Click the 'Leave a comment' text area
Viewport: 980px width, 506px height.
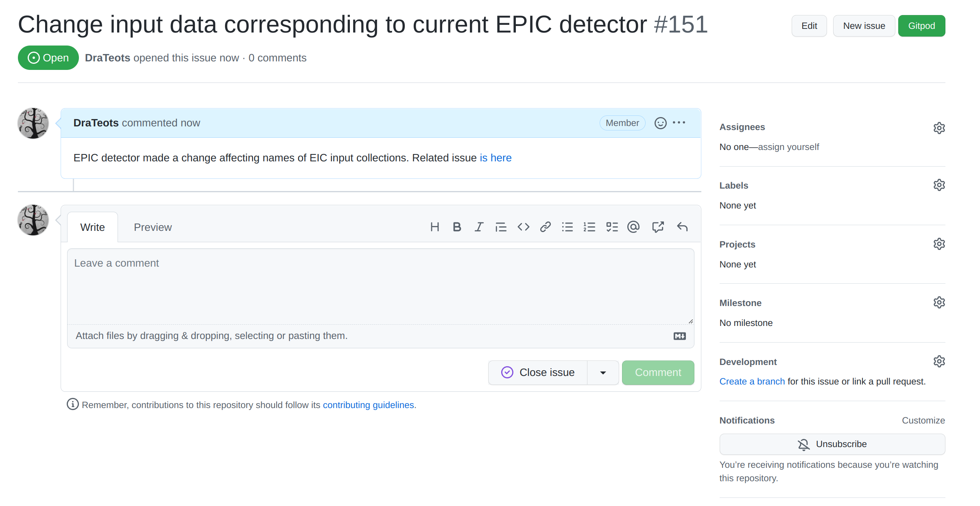380,287
